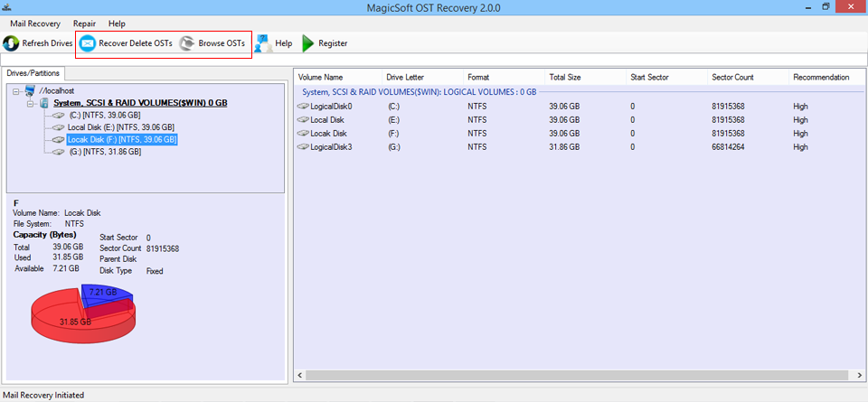Screen dimensions: 868x402
Task: Click the Locak Disk name in the table
Action: pyautogui.click(x=328, y=134)
